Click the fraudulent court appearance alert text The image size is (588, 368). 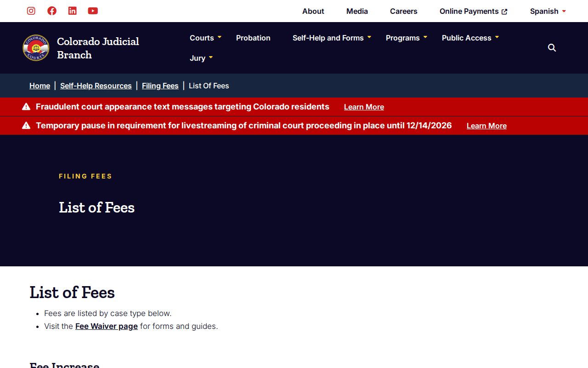[182, 107]
